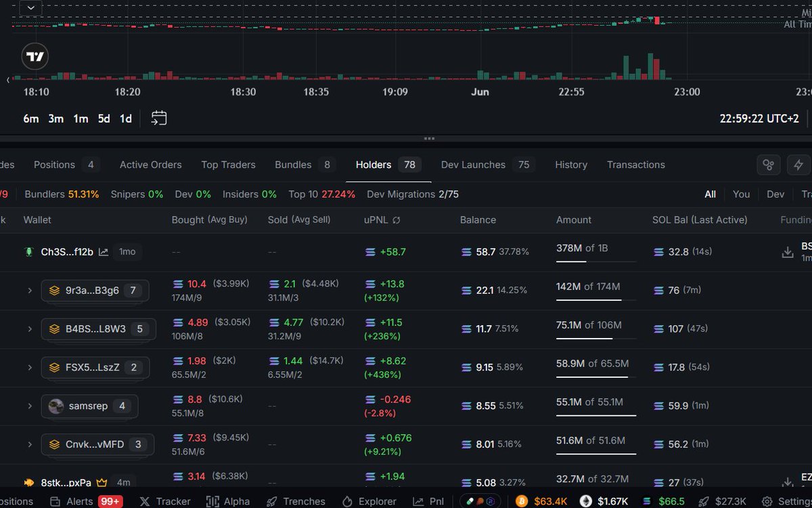Expand the samsrep wallet row
The height and width of the screenshot is (508, 812).
coord(30,406)
